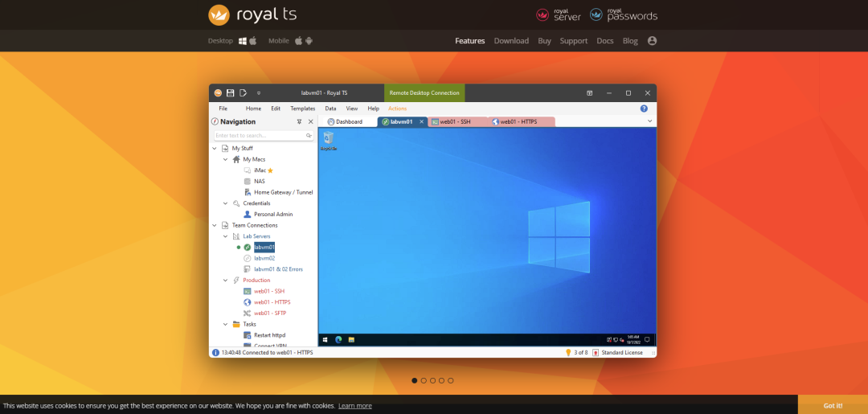Click the Royal TS orange crown logo
The height and width of the screenshot is (414, 868).
pos(219,15)
